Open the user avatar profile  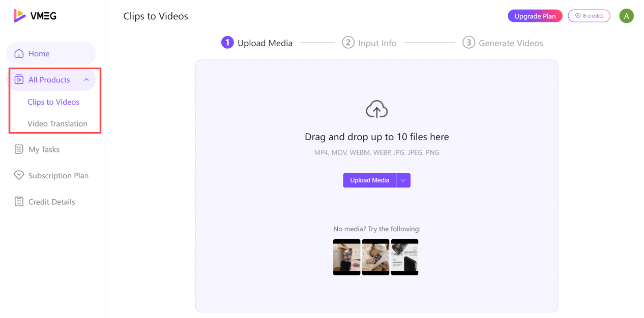(626, 16)
